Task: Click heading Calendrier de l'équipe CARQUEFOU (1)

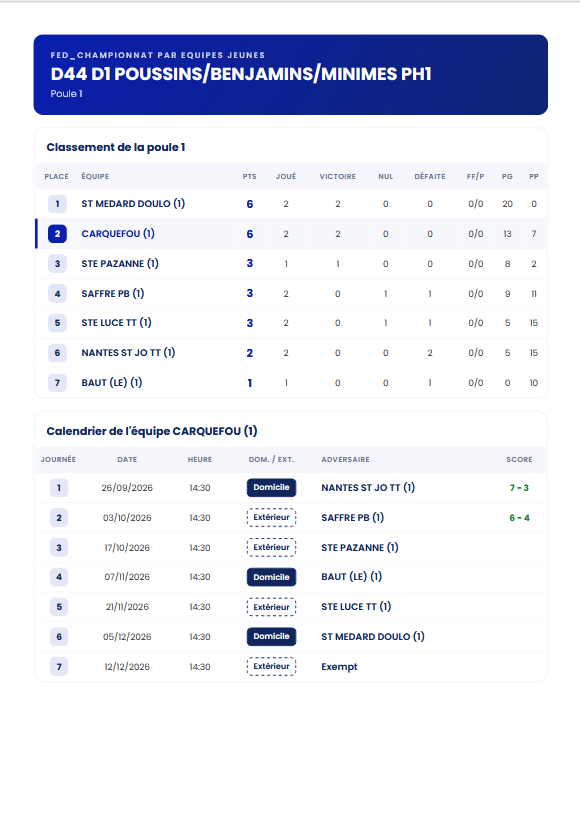Action: click(x=152, y=431)
